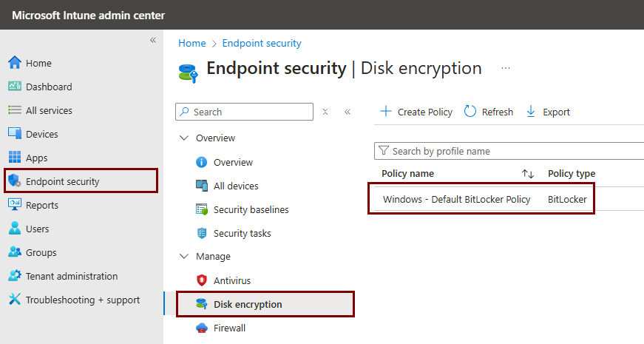Click the Create Policy button

coord(416,112)
